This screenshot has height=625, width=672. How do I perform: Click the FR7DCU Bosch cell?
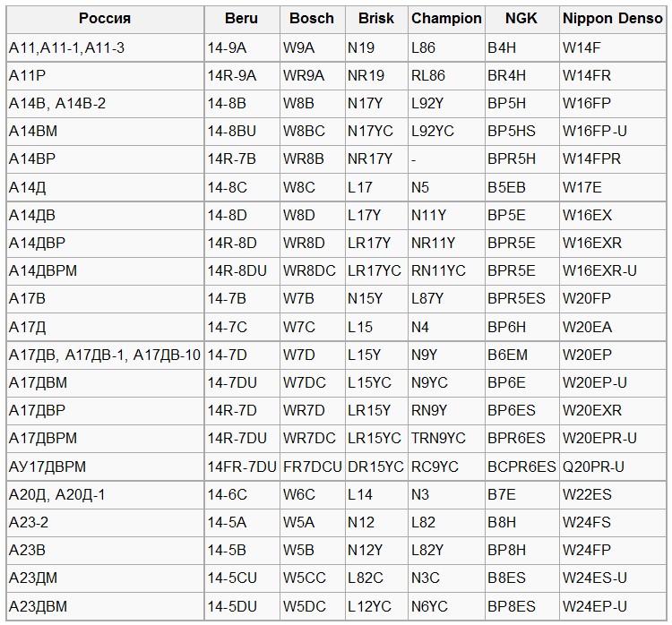(x=312, y=467)
